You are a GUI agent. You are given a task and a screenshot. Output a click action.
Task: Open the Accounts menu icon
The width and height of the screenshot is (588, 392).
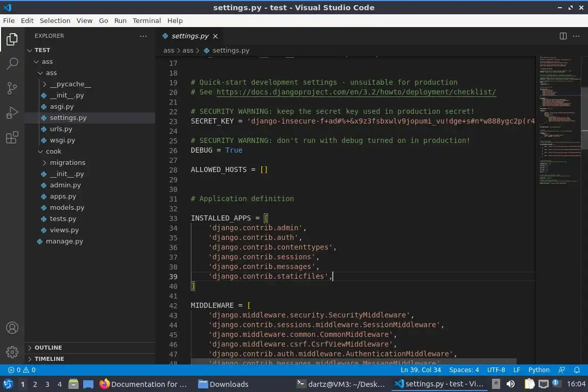tap(12, 328)
